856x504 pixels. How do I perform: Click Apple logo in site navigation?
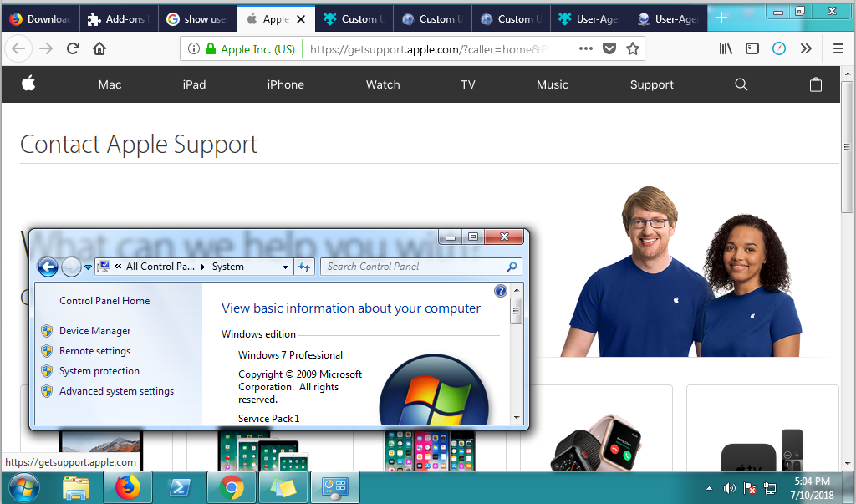pos(28,84)
